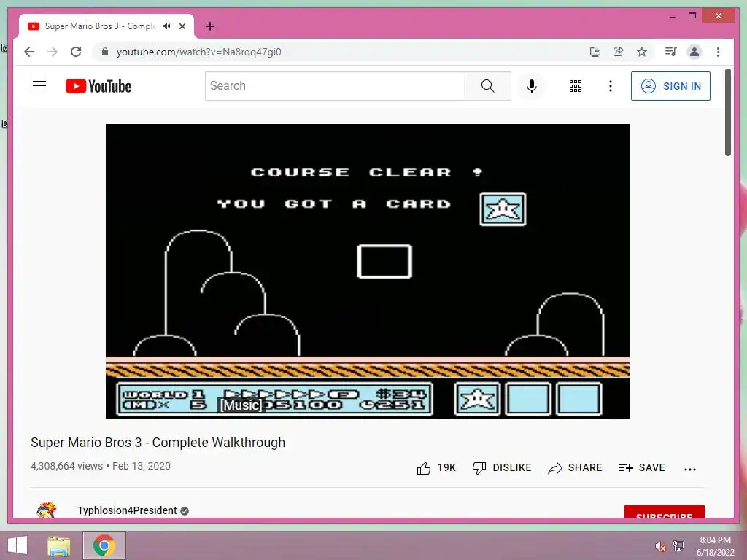This screenshot has width=747, height=560.
Task: Click the YouTube Search field
Action: (x=335, y=86)
